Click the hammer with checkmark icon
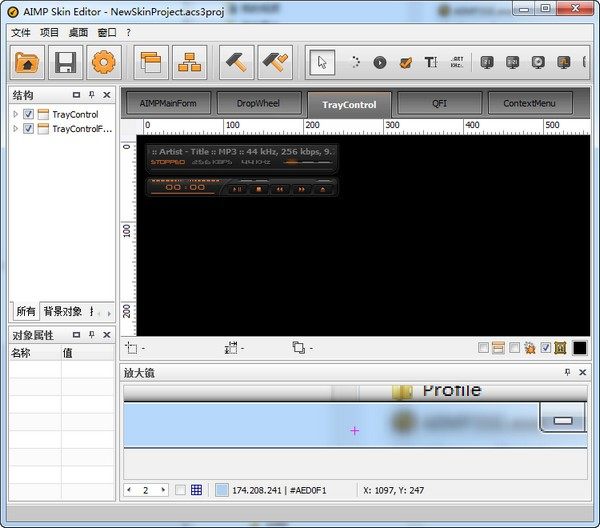This screenshot has height=528, width=600. point(275,63)
